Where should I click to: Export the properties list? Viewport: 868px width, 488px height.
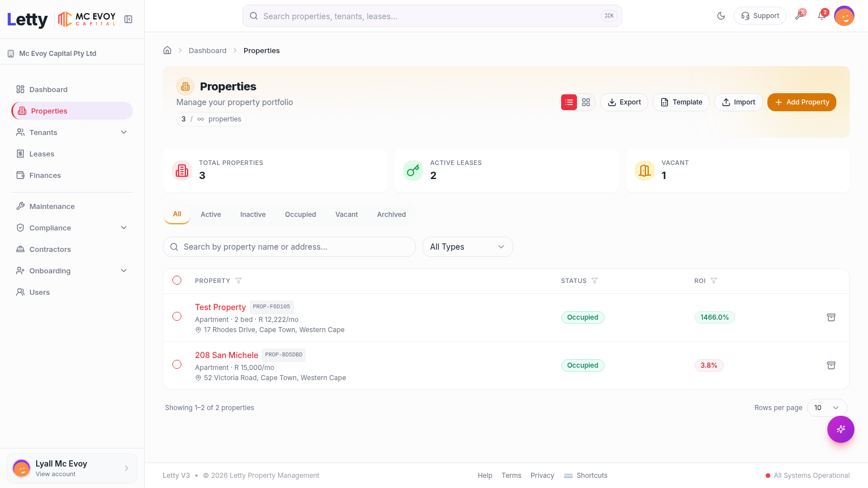[x=624, y=102]
